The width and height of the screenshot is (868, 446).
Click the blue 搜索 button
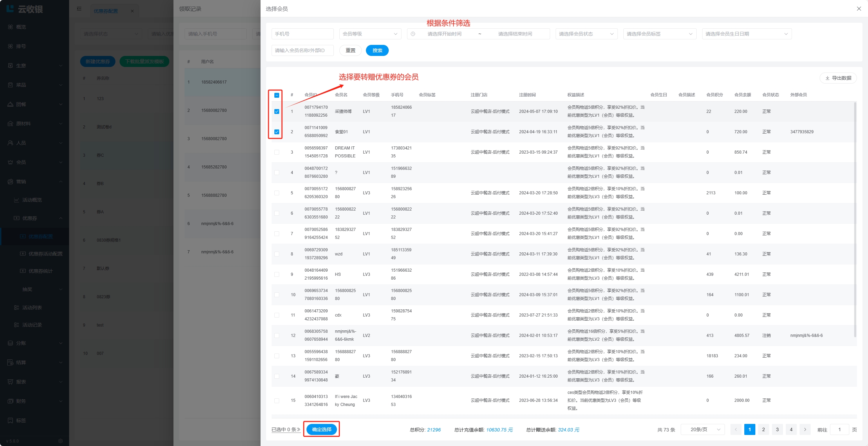tap(377, 50)
